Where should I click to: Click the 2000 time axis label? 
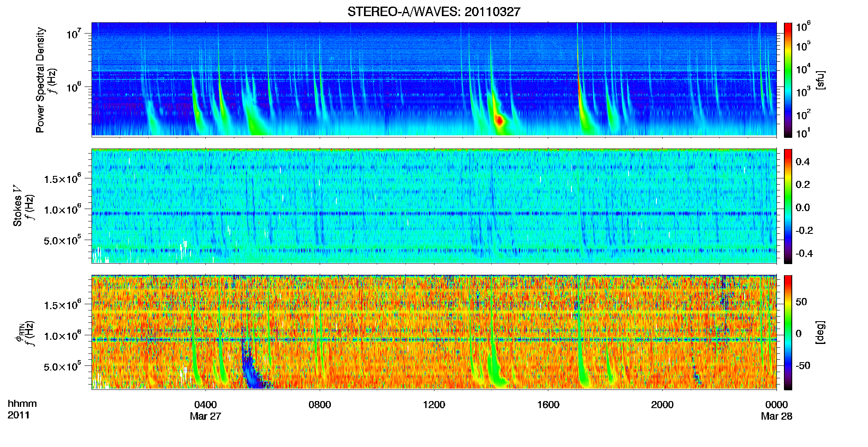click(x=662, y=405)
